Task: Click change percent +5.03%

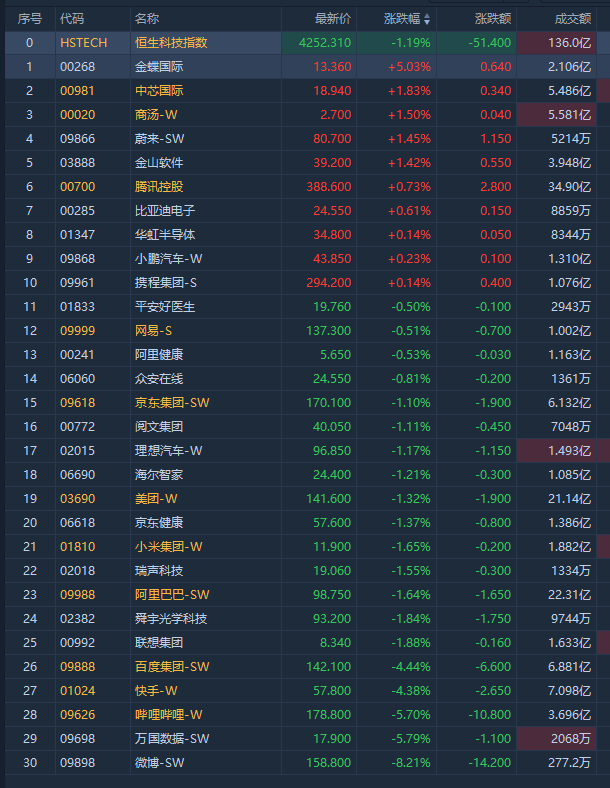Action: coord(410,67)
